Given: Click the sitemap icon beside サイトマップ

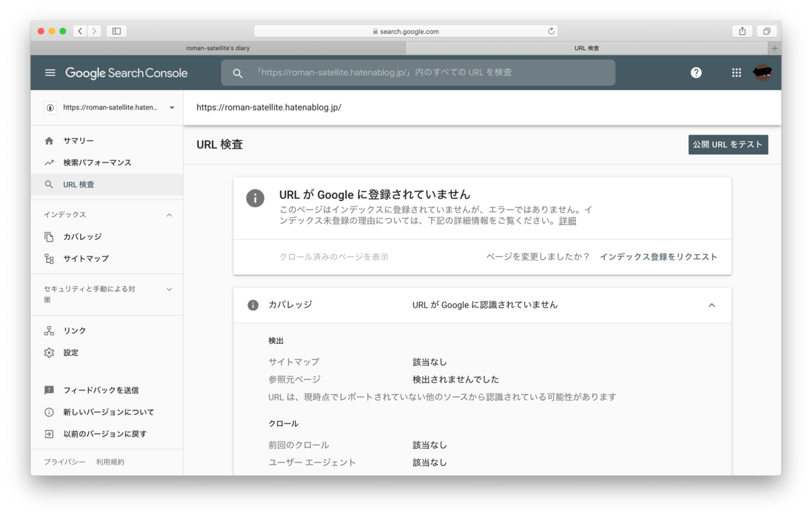Looking at the screenshot, I should coord(49,258).
